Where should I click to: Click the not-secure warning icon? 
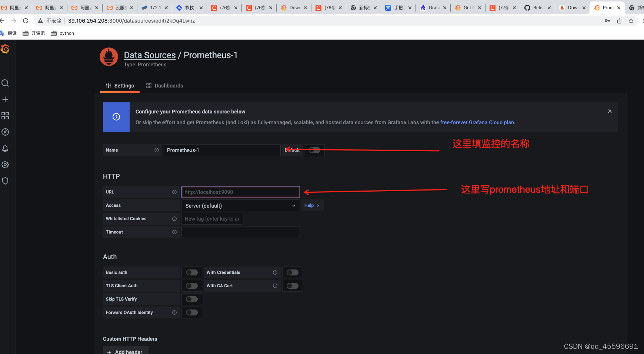coord(40,21)
